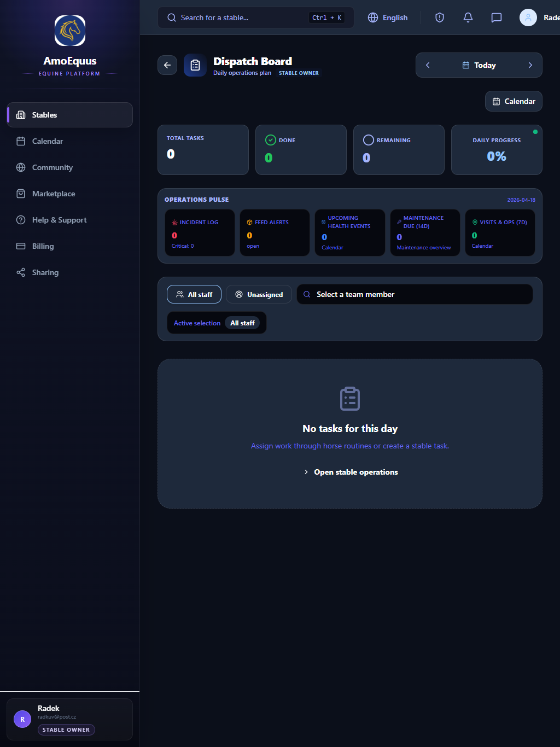Go to the next day
Screen dimensions: 560x747
(x=530, y=65)
